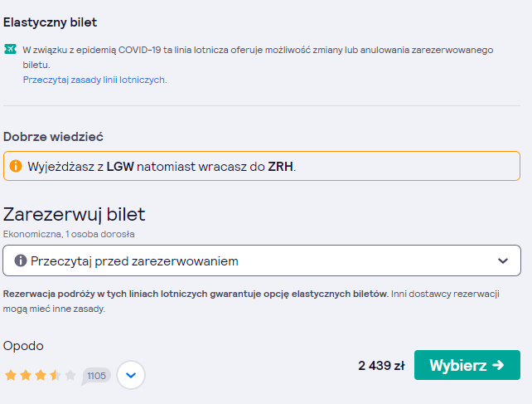Open the airline policy link 'Przeczytaj zasady linii lotniczych'
This screenshot has width=532, height=404.
(x=94, y=80)
